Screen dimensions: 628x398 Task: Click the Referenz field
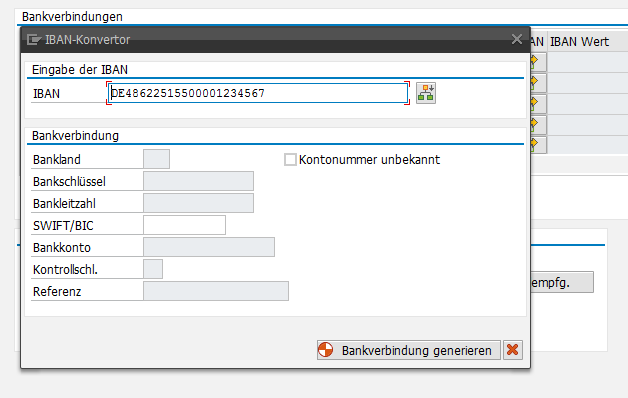(216, 291)
